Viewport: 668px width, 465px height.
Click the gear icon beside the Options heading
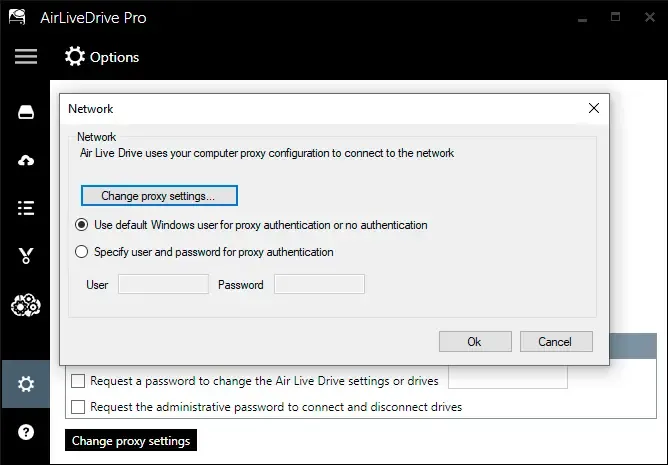75,56
